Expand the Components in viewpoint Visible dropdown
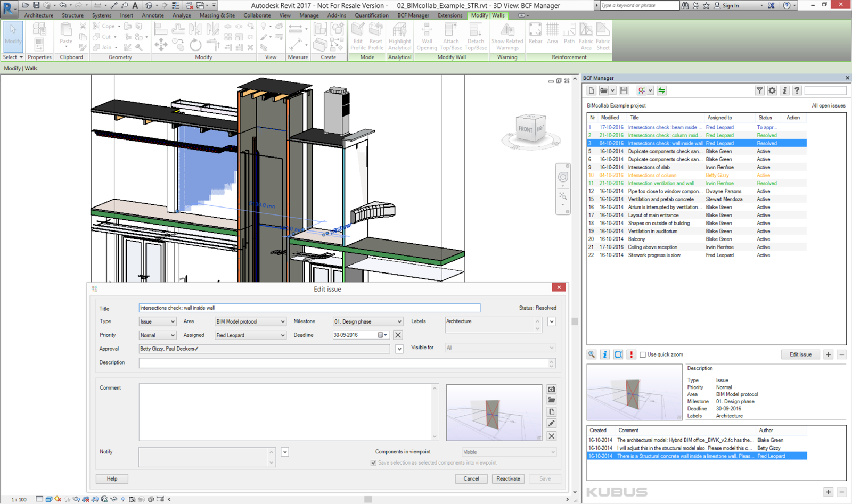 tap(552, 451)
